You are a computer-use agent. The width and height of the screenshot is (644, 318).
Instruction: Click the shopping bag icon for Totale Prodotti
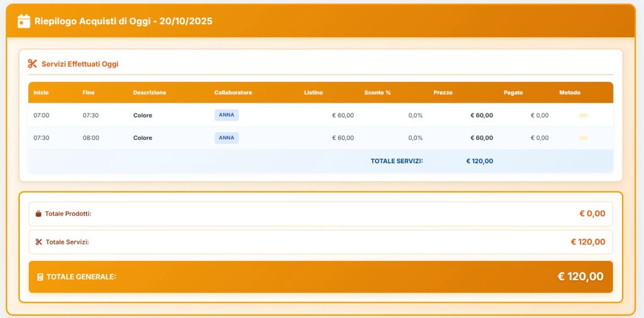click(38, 214)
